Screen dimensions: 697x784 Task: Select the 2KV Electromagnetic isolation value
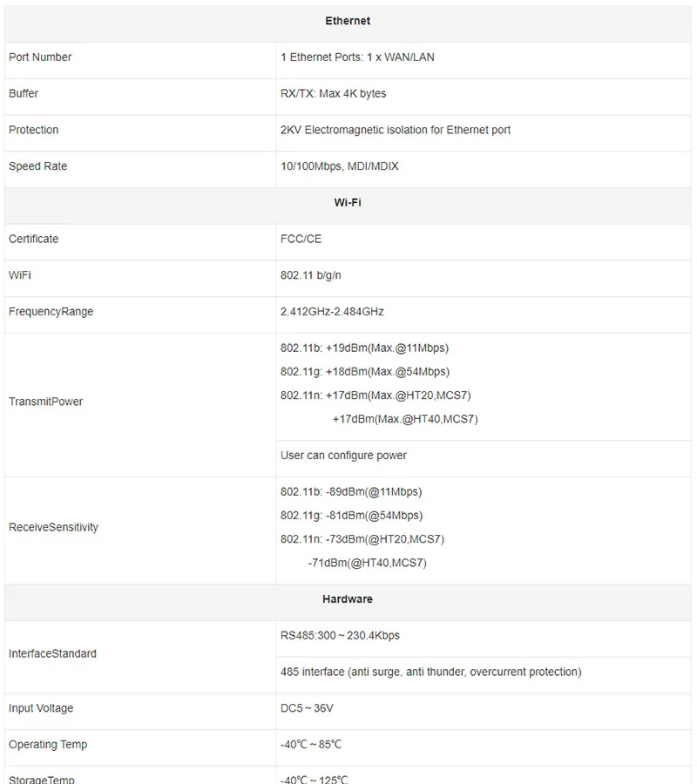[396, 130]
